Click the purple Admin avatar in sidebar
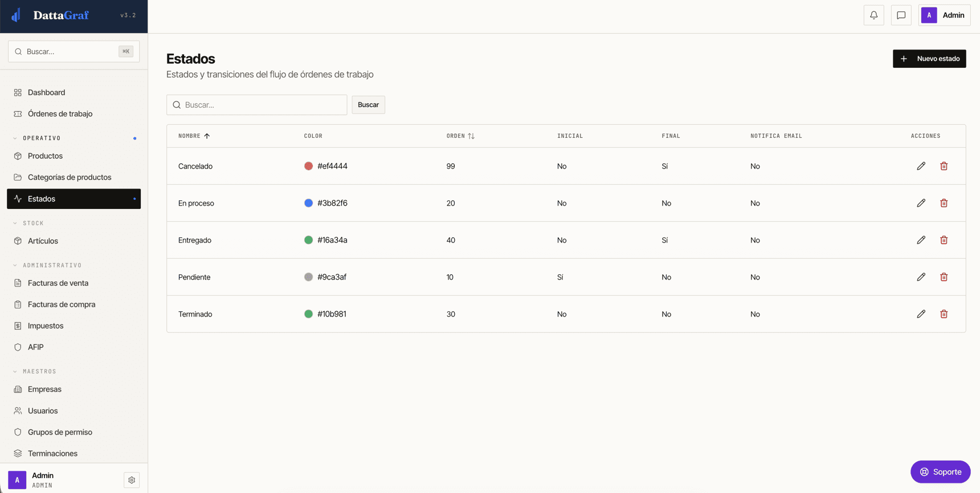This screenshot has height=493, width=980. [17, 480]
